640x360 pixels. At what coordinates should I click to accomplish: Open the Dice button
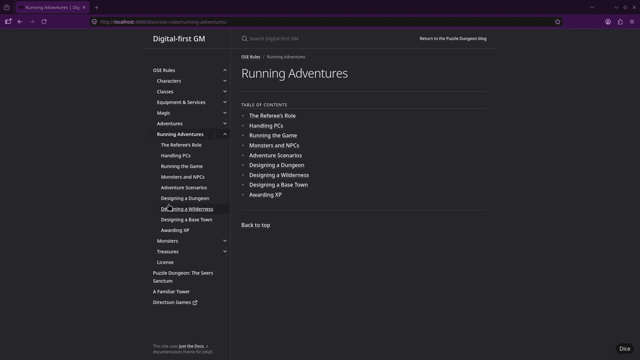coord(624,349)
